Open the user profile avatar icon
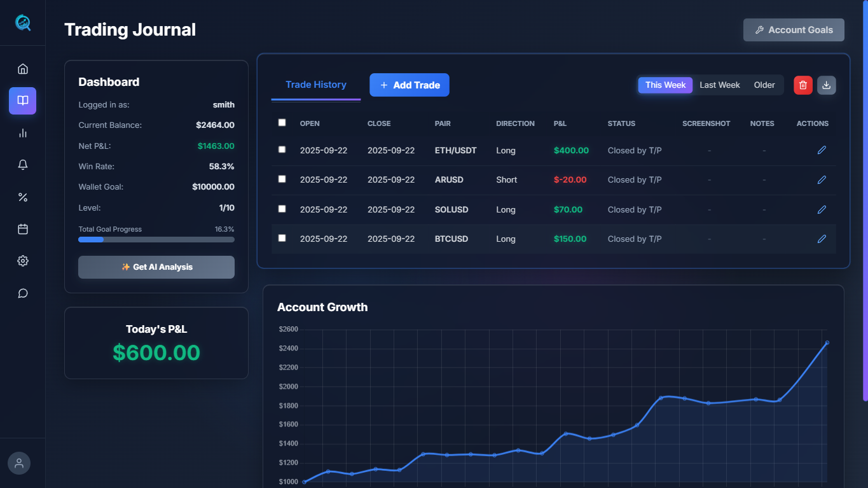The image size is (868, 488). (19, 463)
